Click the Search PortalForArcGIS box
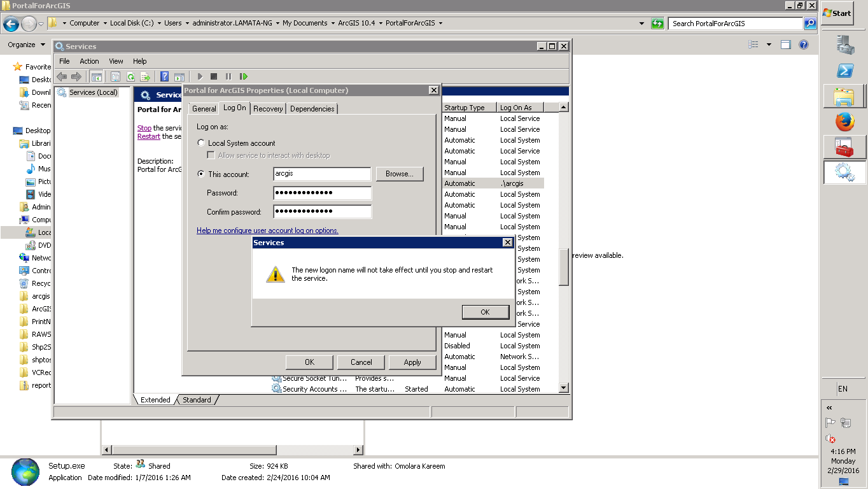Viewport: 868px width, 489px height. click(x=736, y=24)
